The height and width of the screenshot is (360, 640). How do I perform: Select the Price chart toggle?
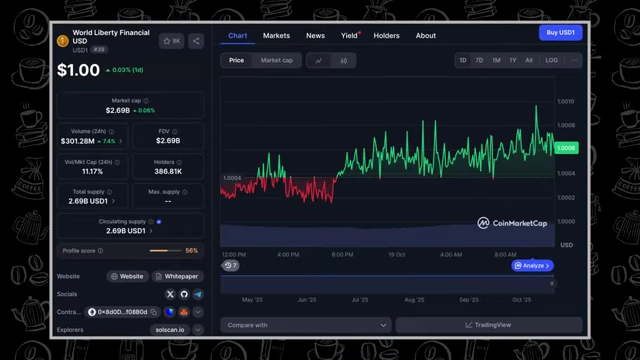click(x=236, y=60)
